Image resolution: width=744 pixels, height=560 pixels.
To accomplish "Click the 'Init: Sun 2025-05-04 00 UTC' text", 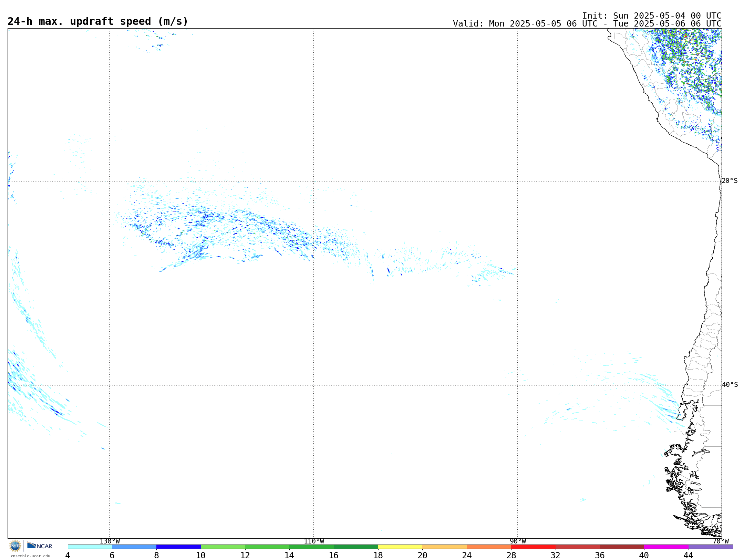I will 652,16.
